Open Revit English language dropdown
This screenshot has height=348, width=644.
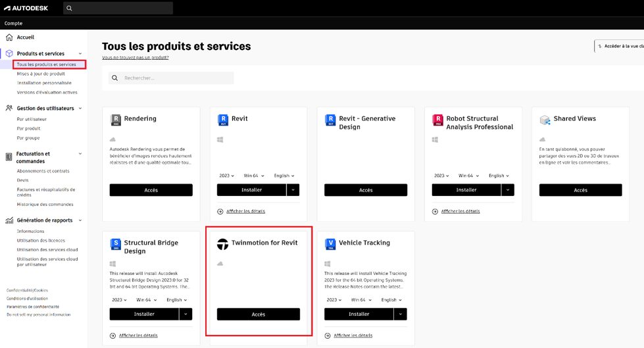(284, 176)
